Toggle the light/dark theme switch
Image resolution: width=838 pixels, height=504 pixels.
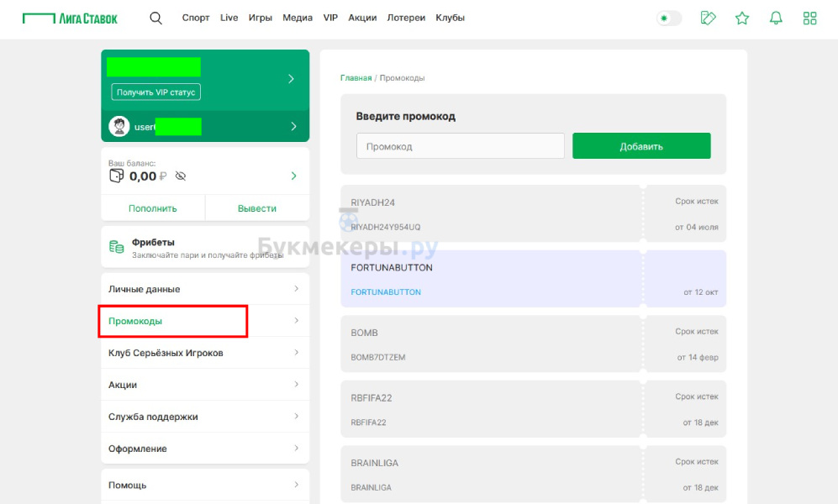click(x=669, y=18)
